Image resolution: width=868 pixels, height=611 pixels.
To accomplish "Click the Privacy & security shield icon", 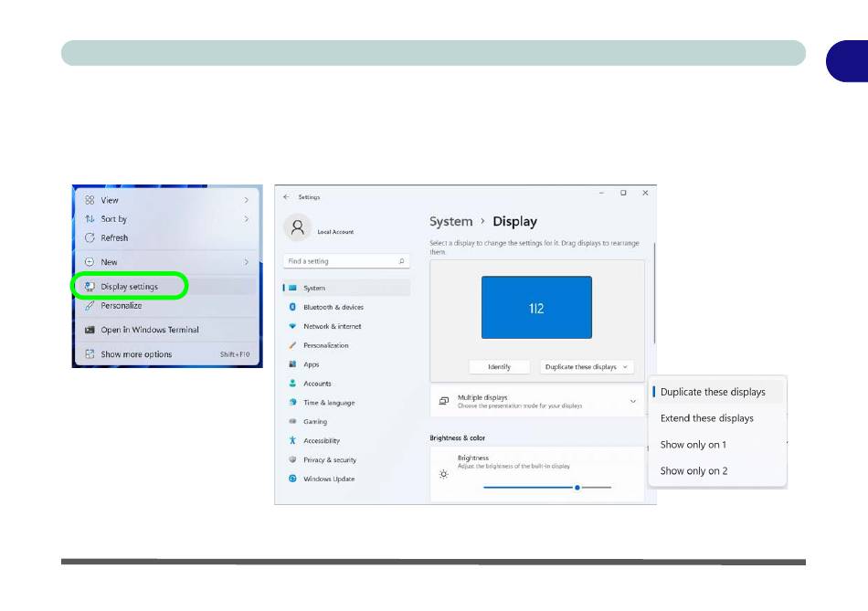I will click(x=292, y=459).
